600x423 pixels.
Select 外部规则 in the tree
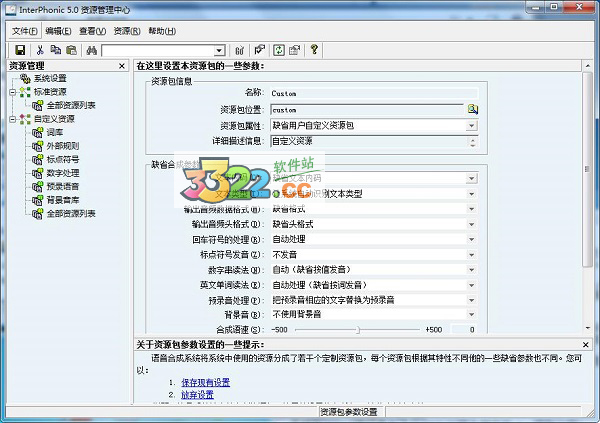pyautogui.click(x=63, y=146)
